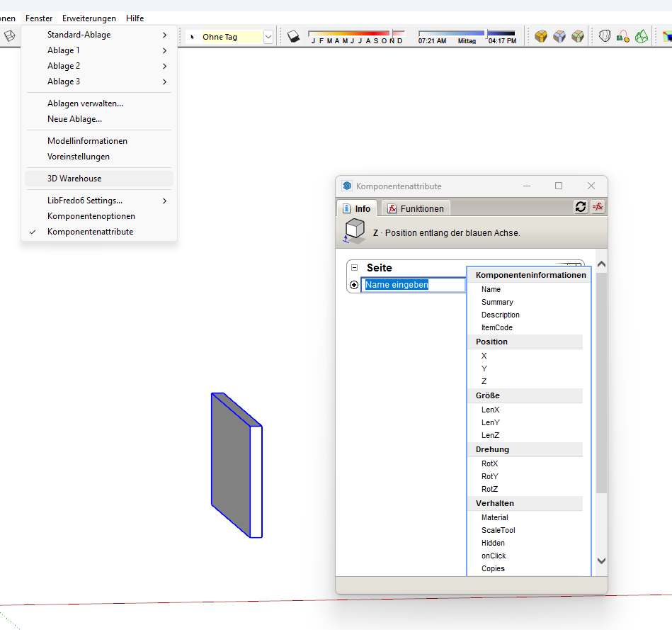Click the shadow display toggle icon

295,36
